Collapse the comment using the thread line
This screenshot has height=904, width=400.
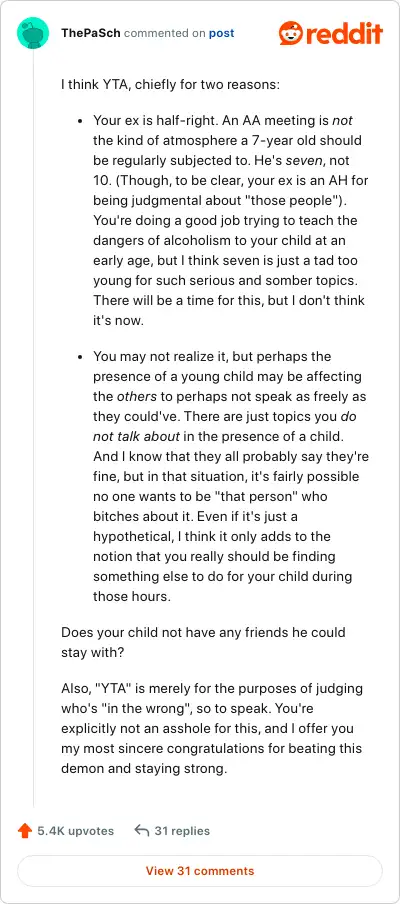coord(33,429)
